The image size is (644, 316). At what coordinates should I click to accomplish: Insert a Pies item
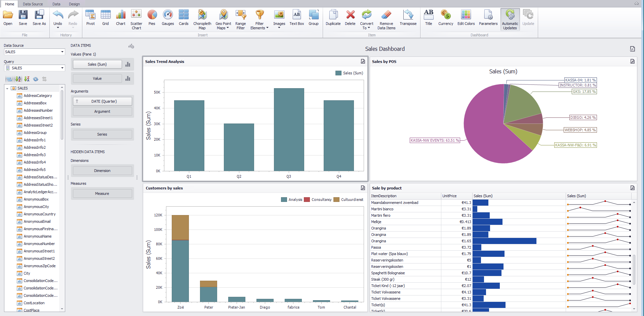[x=152, y=18]
